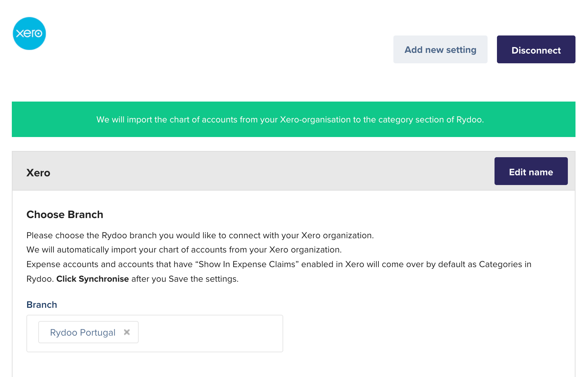This screenshot has width=588, height=377.
Task: Click the 'automatically import your chart' sentence
Action: pyautogui.click(x=184, y=250)
